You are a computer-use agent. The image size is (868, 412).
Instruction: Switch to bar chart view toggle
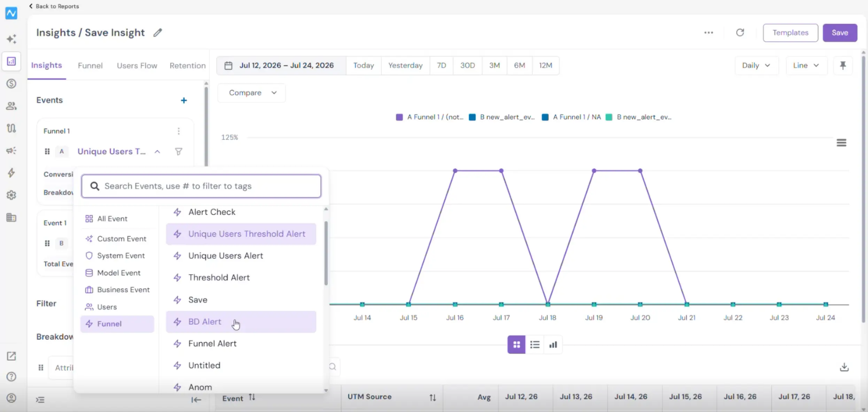click(x=553, y=344)
